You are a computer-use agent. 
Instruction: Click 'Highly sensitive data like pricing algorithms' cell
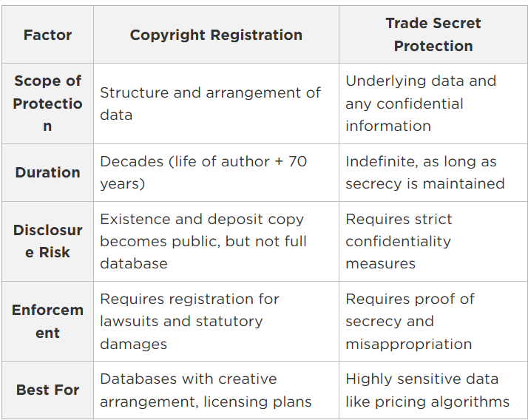(427, 390)
